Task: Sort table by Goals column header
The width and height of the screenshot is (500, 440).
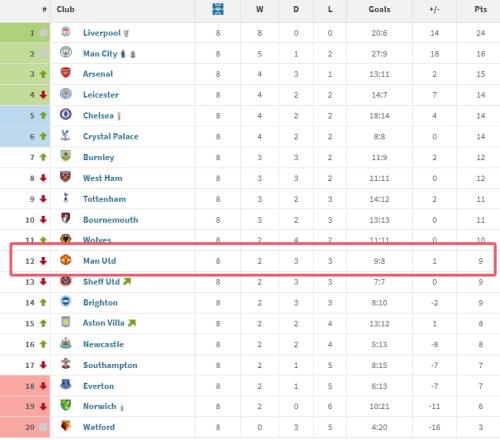Action: (x=379, y=9)
